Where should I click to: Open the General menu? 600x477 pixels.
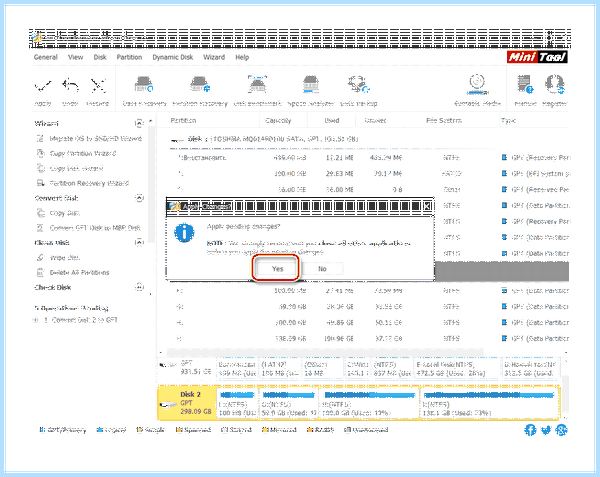(x=46, y=57)
